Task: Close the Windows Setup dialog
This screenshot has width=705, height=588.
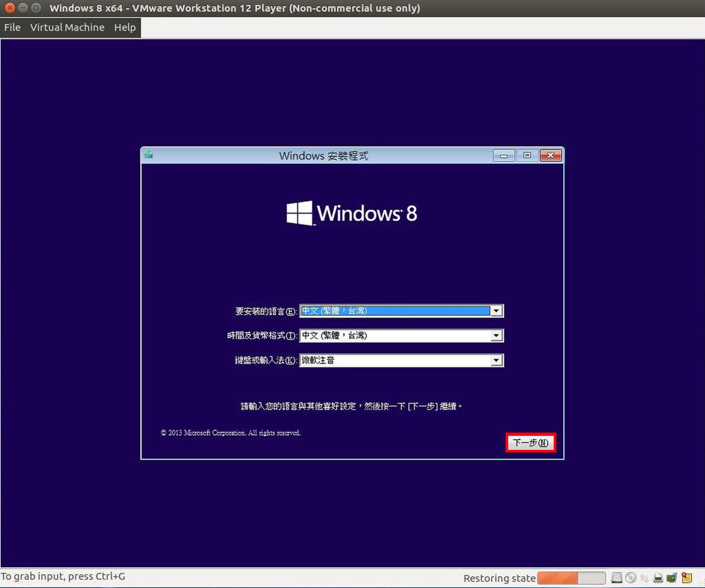Action: coord(550,156)
